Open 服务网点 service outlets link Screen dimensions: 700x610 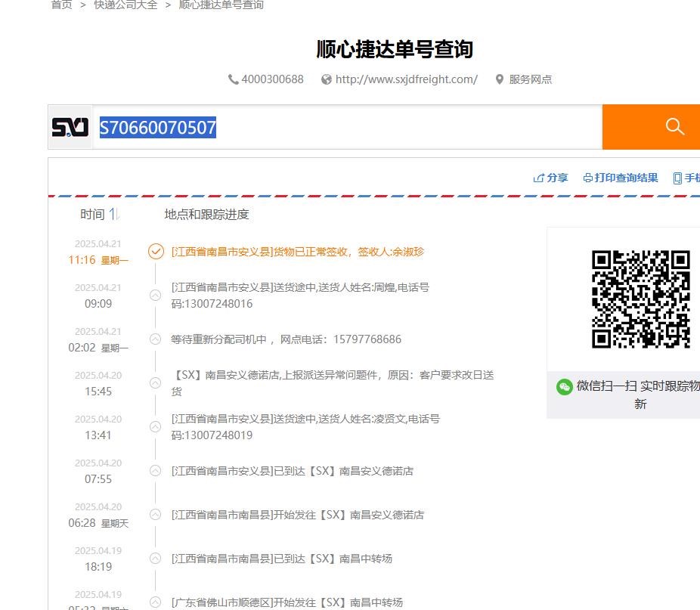(531, 79)
